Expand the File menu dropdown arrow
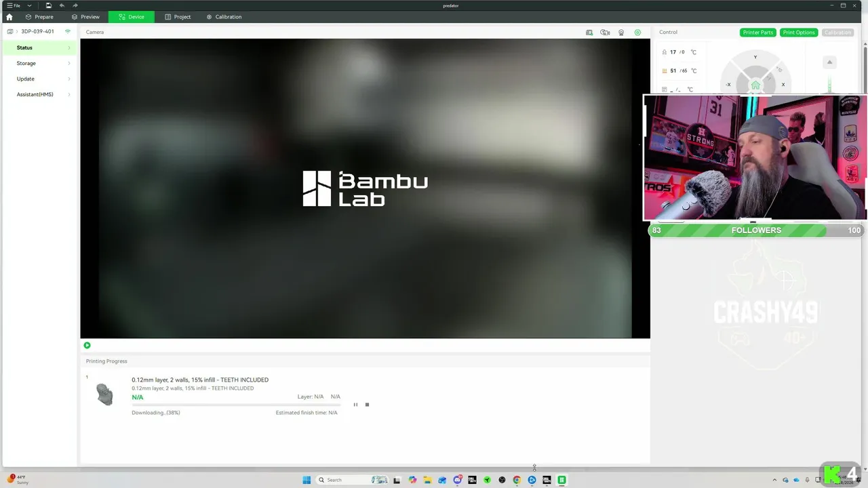 tap(29, 5)
